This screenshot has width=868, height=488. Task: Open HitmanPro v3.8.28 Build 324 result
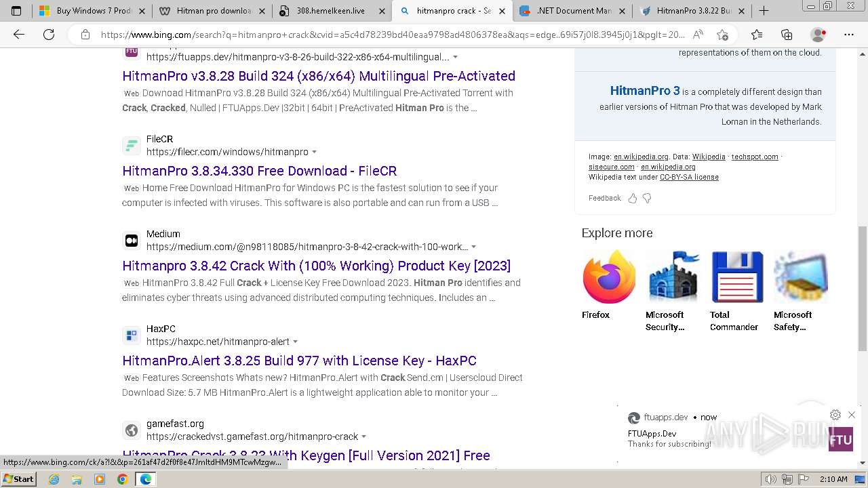click(319, 76)
